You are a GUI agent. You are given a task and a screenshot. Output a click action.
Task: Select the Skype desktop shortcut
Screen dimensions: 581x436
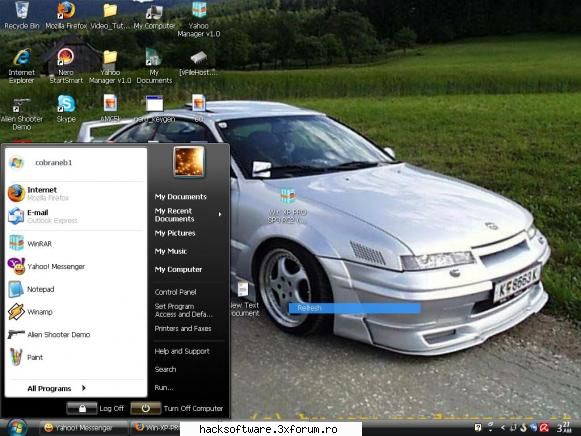tap(66, 108)
